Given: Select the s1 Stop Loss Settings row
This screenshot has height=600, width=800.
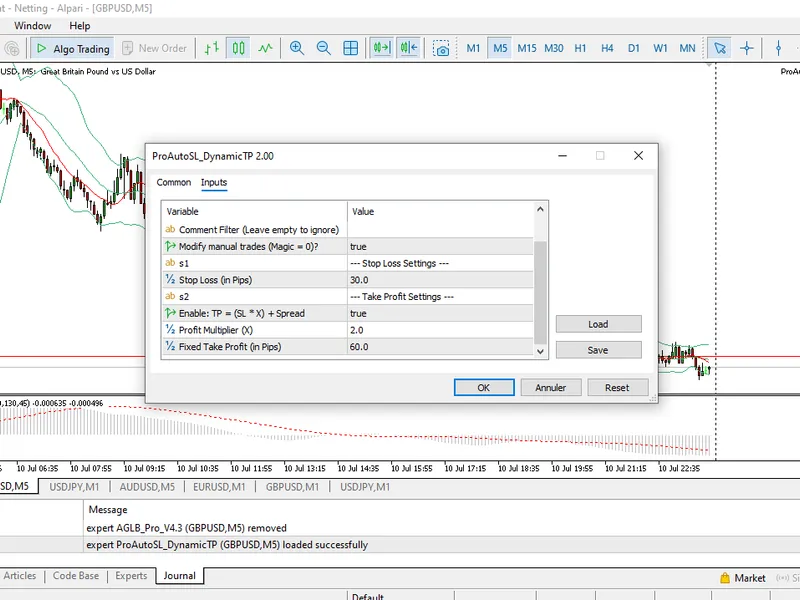Looking at the screenshot, I should pyautogui.click(x=348, y=263).
